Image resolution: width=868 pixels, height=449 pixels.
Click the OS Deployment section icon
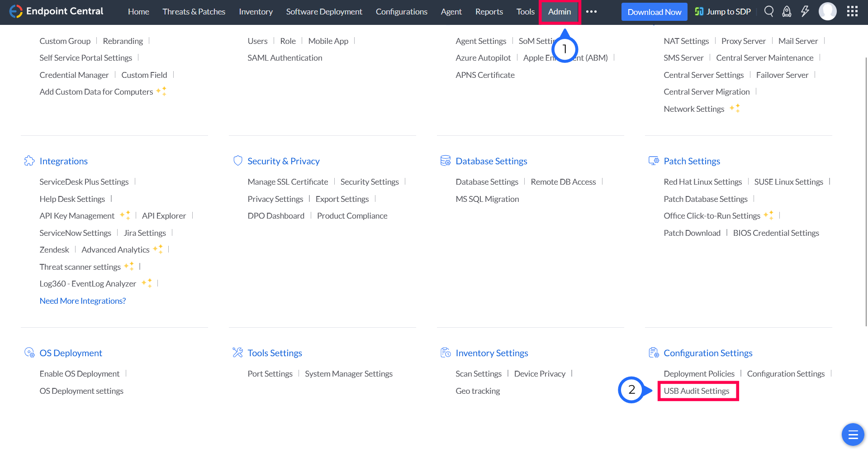click(x=29, y=353)
